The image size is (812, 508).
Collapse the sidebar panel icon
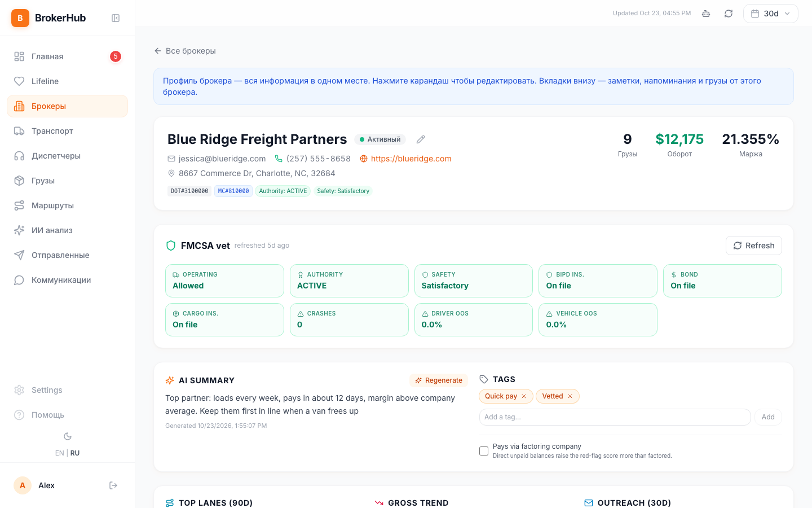pyautogui.click(x=116, y=18)
